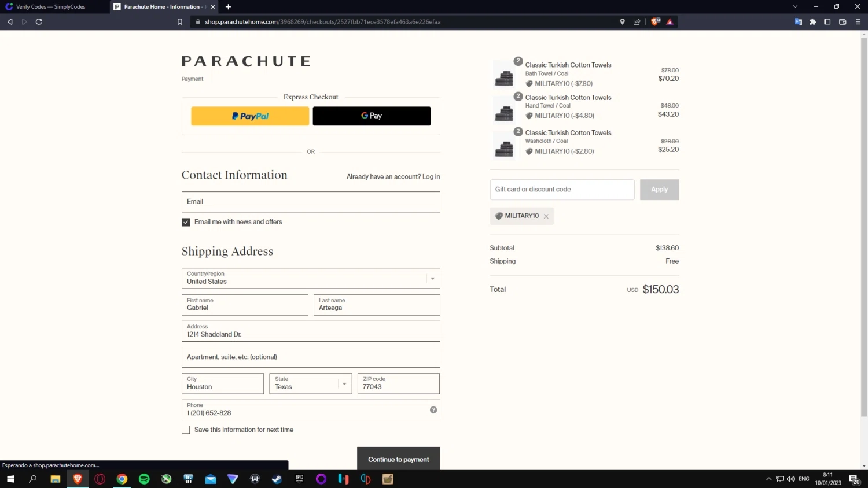
Task: Open Google Chrome from the taskbar
Action: [122, 479]
